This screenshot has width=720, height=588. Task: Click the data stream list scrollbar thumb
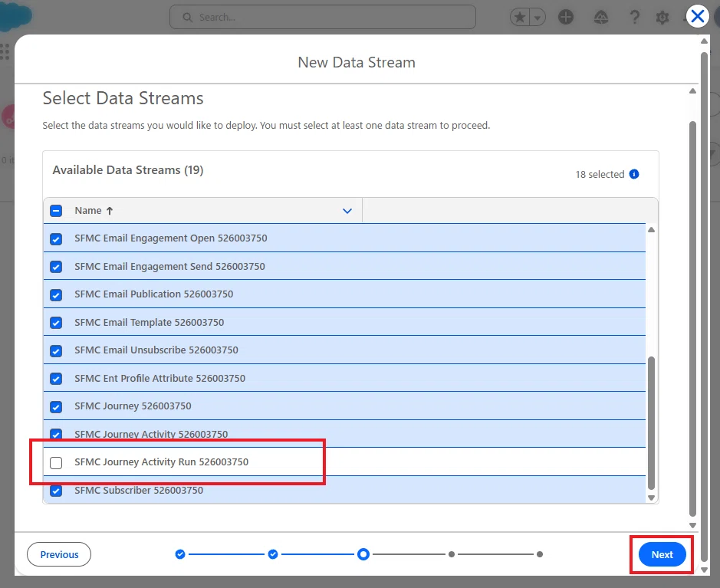[651, 422]
